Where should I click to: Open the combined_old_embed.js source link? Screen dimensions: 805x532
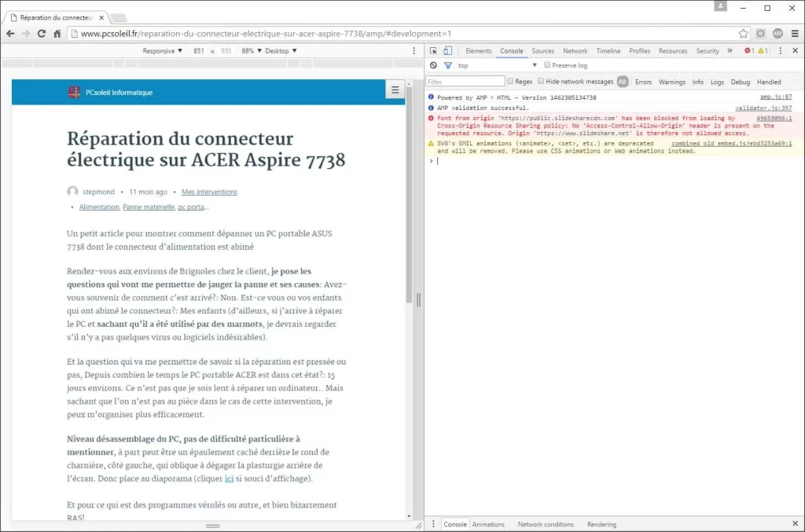(732, 144)
